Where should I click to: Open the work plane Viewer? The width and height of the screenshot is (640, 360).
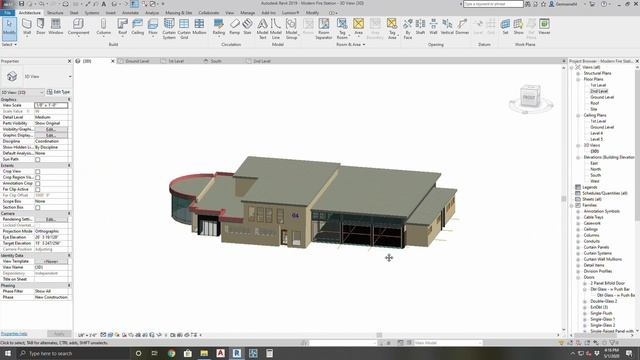(544, 27)
